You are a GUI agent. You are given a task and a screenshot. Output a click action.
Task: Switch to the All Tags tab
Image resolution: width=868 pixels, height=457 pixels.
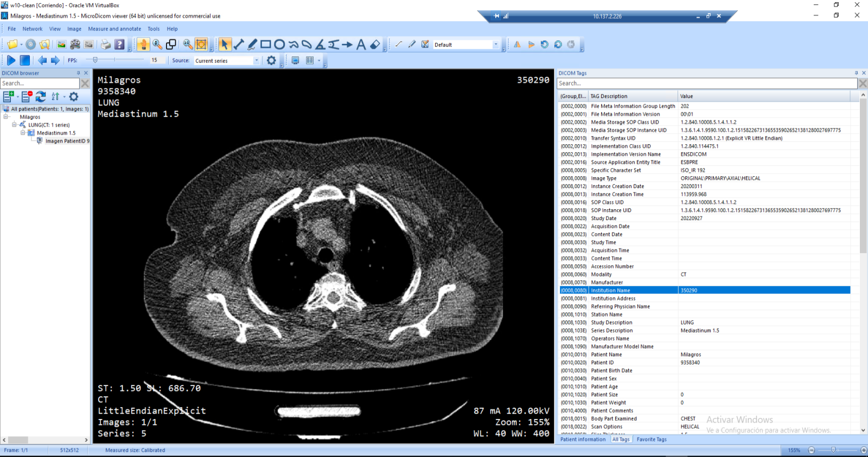click(x=621, y=439)
